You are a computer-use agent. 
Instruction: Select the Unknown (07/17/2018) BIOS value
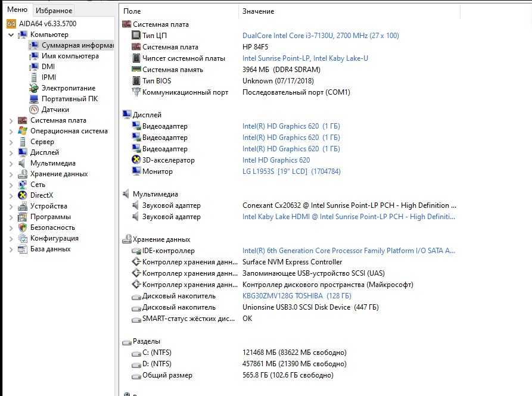click(278, 81)
